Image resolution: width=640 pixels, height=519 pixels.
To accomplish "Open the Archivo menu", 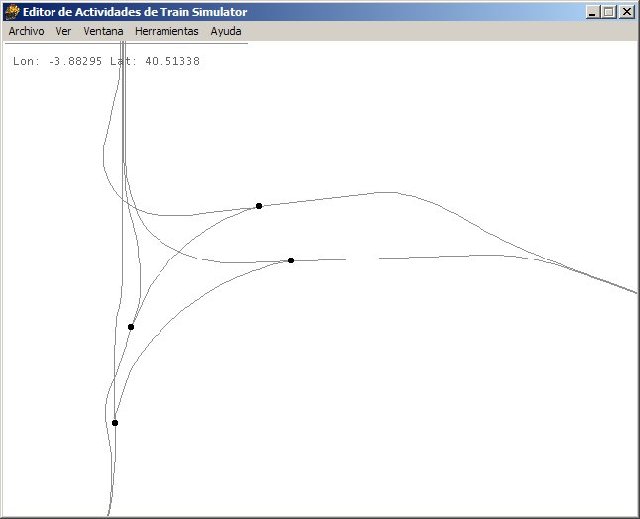I will [x=26, y=31].
